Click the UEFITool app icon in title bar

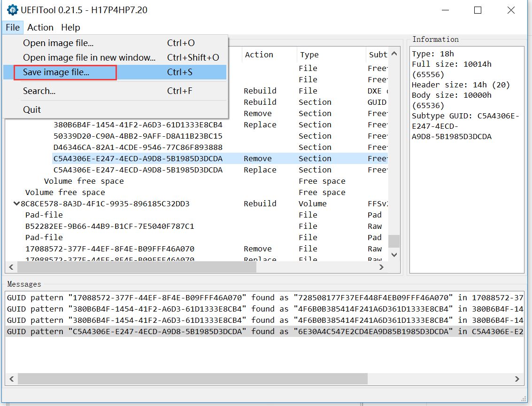click(x=13, y=10)
